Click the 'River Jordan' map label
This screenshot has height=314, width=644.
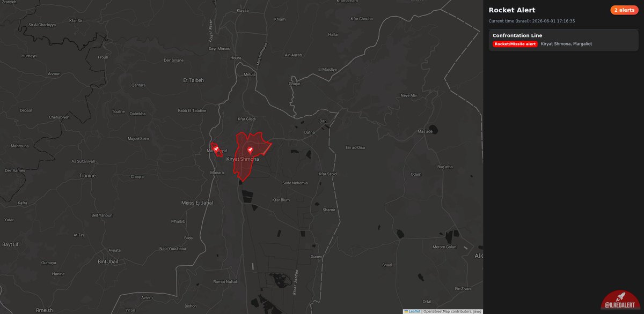[295, 282]
